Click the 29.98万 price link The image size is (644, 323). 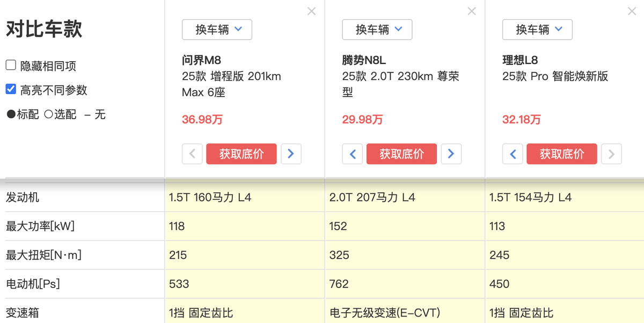click(x=362, y=119)
